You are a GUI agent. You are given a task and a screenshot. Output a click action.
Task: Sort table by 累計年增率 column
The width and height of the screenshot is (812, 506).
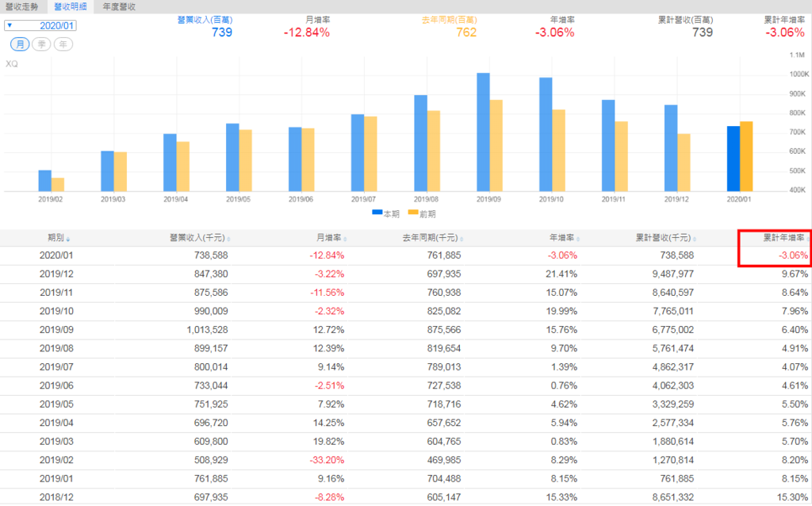tap(786, 238)
